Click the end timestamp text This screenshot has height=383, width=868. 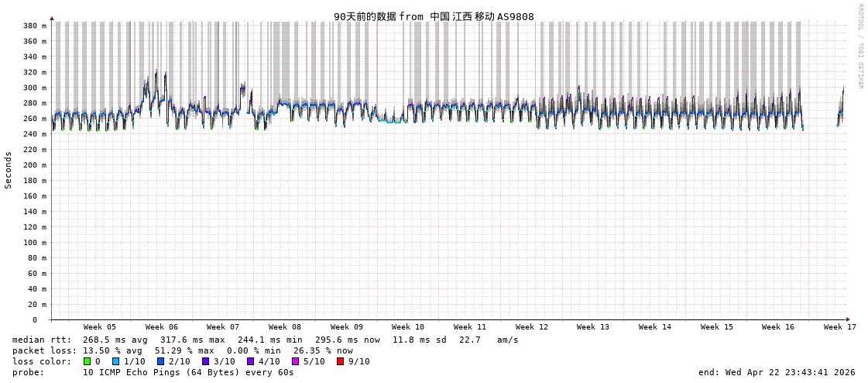(777, 372)
